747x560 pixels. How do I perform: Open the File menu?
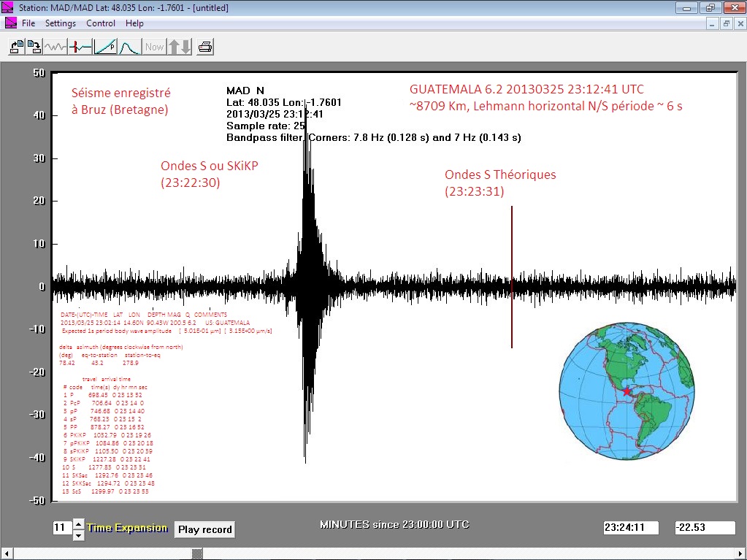pos(28,23)
